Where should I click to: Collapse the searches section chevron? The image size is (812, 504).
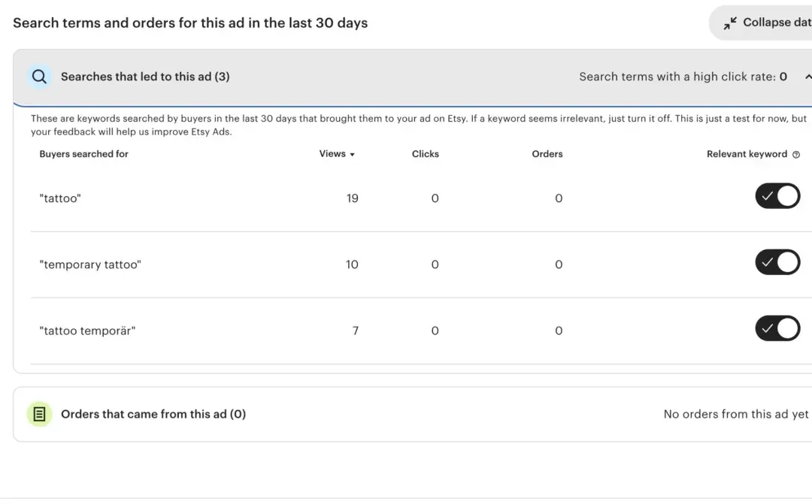[807, 77]
